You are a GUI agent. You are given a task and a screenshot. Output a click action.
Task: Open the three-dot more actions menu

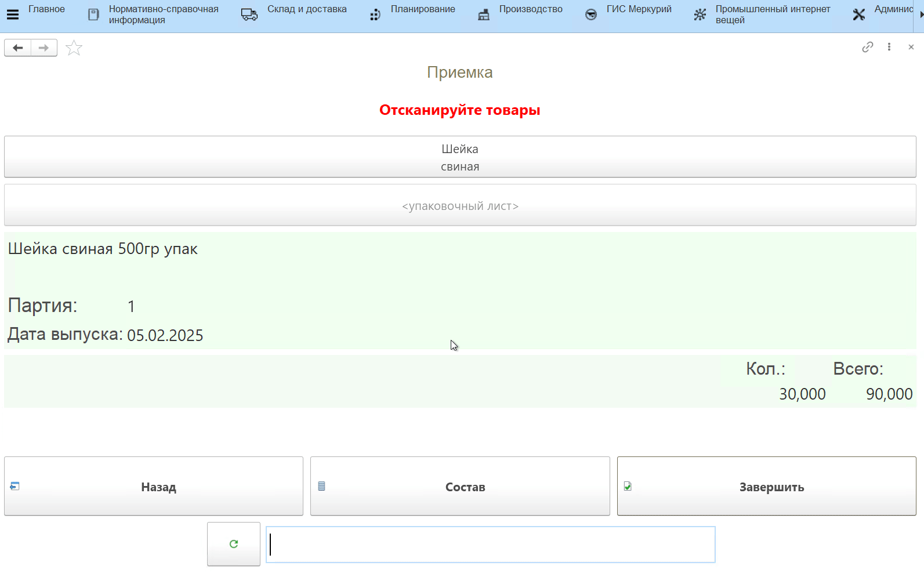click(x=889, y=47)
